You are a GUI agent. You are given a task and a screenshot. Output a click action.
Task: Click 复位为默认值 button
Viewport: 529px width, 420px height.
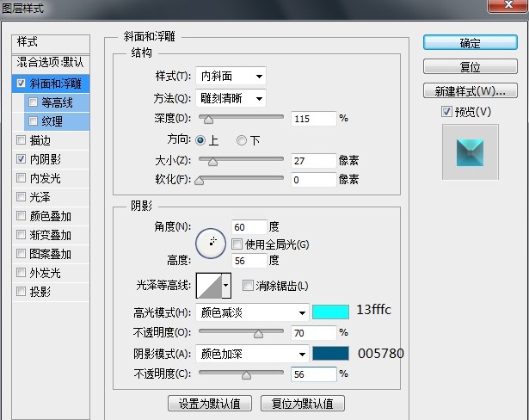(303, 403)
